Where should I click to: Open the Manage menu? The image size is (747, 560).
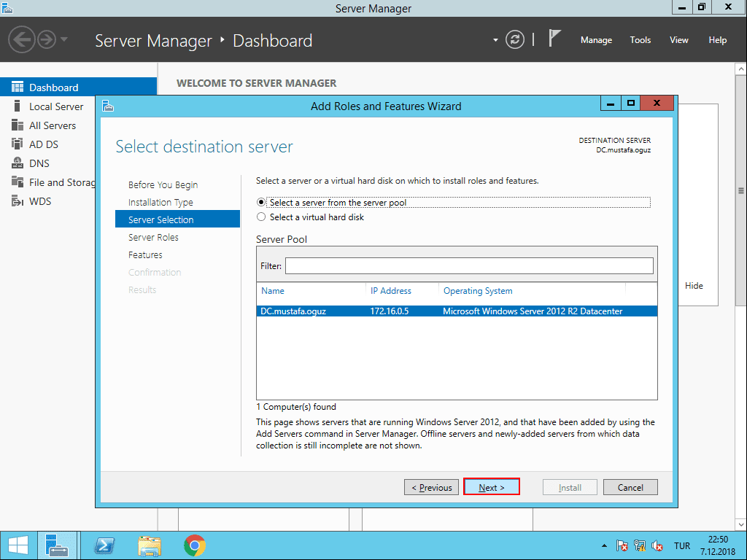(596, 40)
